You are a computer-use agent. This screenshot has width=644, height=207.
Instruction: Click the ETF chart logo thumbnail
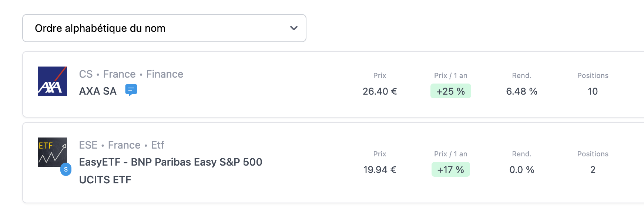pyautogui.click(x=52, y=152)
